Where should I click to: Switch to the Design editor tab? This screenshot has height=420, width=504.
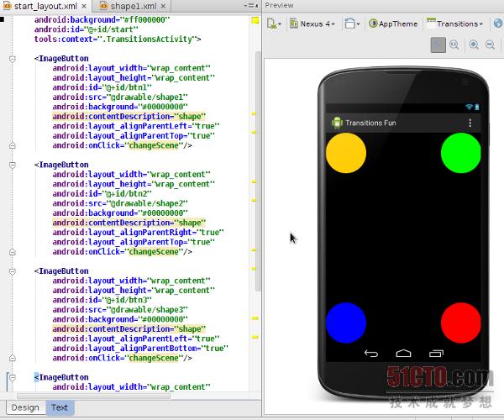[24, 407]
